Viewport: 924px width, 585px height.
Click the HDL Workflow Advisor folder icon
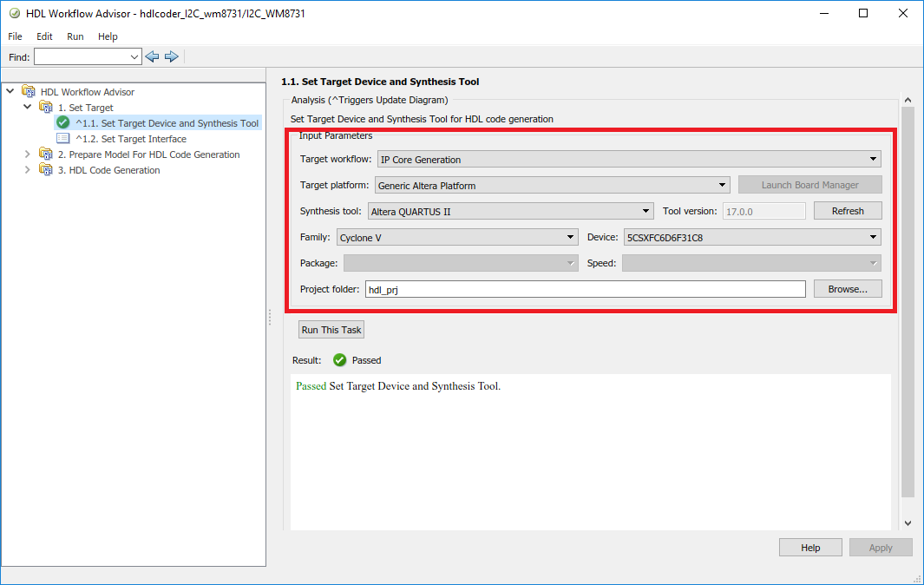pos(29,91)
